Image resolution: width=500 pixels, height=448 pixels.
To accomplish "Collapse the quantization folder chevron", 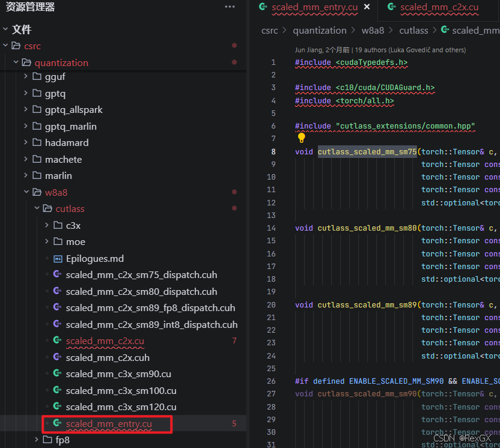I will click(16, 62).
